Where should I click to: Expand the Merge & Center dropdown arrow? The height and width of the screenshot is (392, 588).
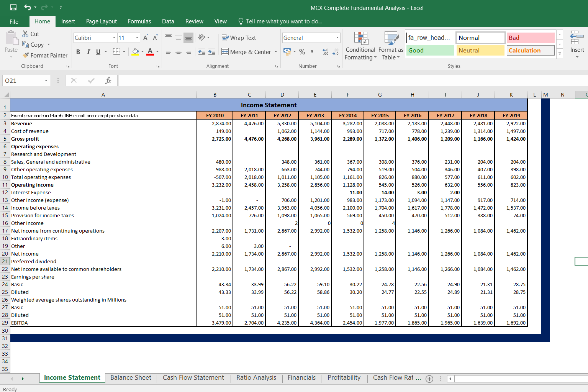tap(276, 52)
